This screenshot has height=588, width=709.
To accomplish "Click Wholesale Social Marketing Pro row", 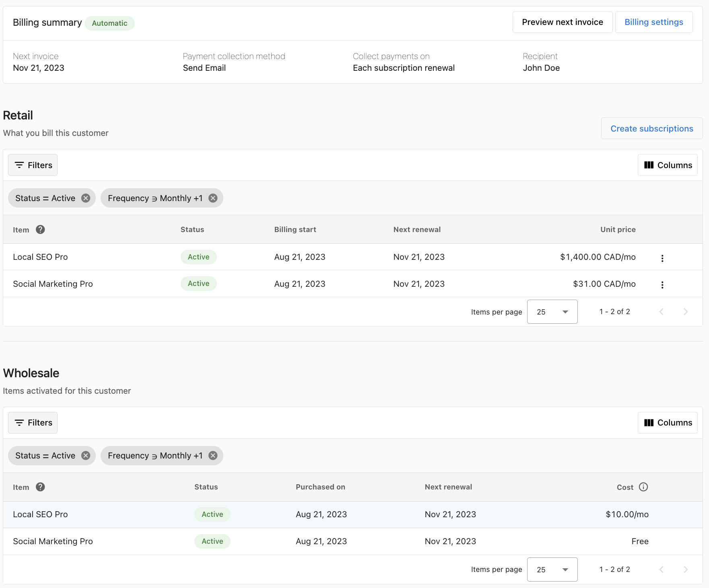I will click(353, 541).
